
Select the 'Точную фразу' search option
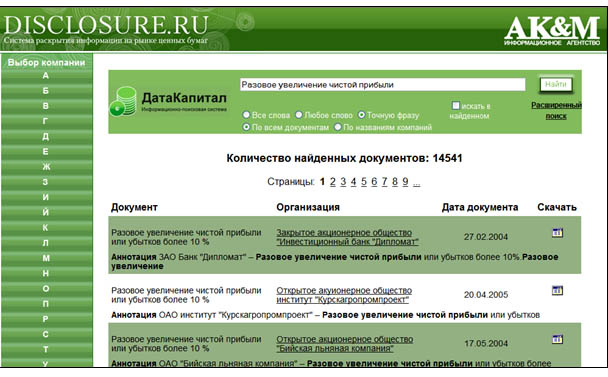(x=361, y=115)
